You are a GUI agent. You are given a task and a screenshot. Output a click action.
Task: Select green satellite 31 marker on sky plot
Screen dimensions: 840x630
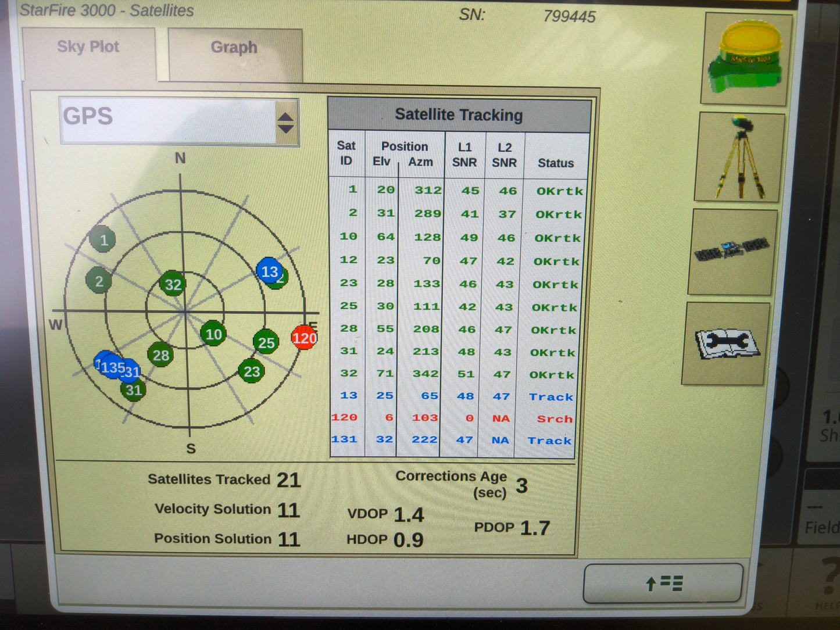click(134, 390)
